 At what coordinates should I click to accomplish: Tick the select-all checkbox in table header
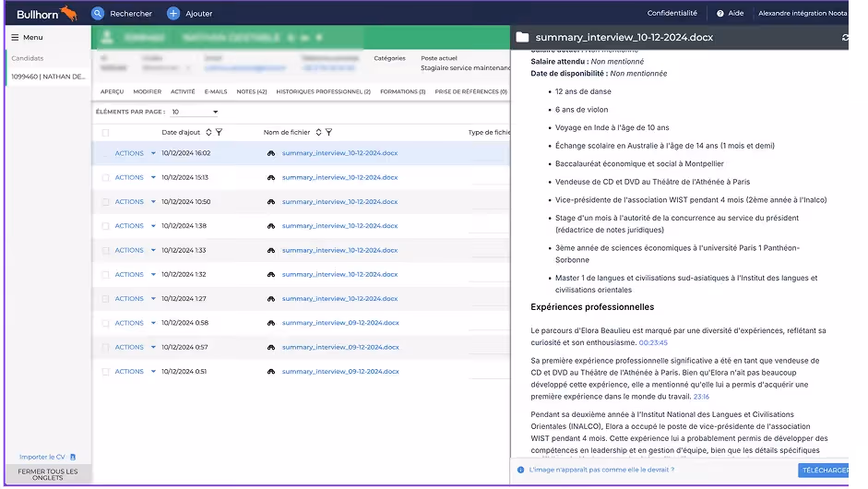pos(106,133)
